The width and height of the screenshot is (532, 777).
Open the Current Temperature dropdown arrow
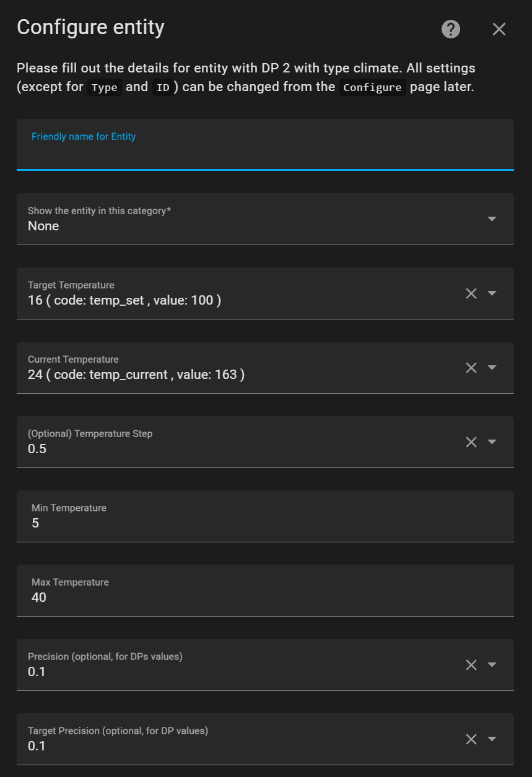pos(492,368)
